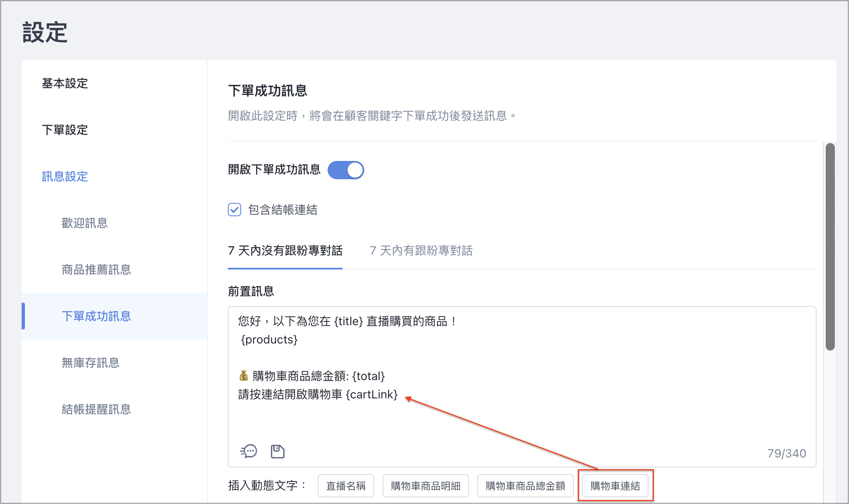Insert the 購物車商品明細 dynamic text
849x504 pixels.
click(426, 486)
